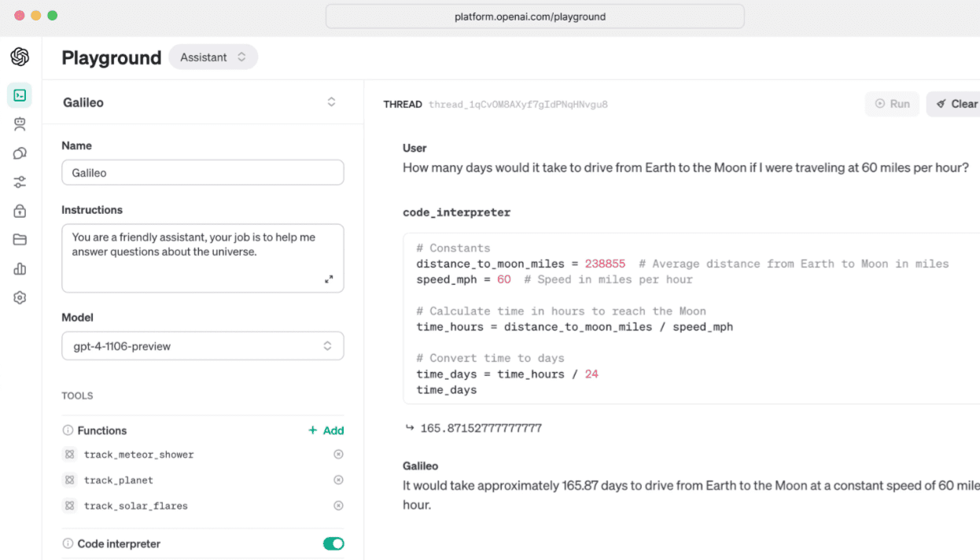
Task: Click the function icon beside track_solar_flares
Action: tap(69, 506)
